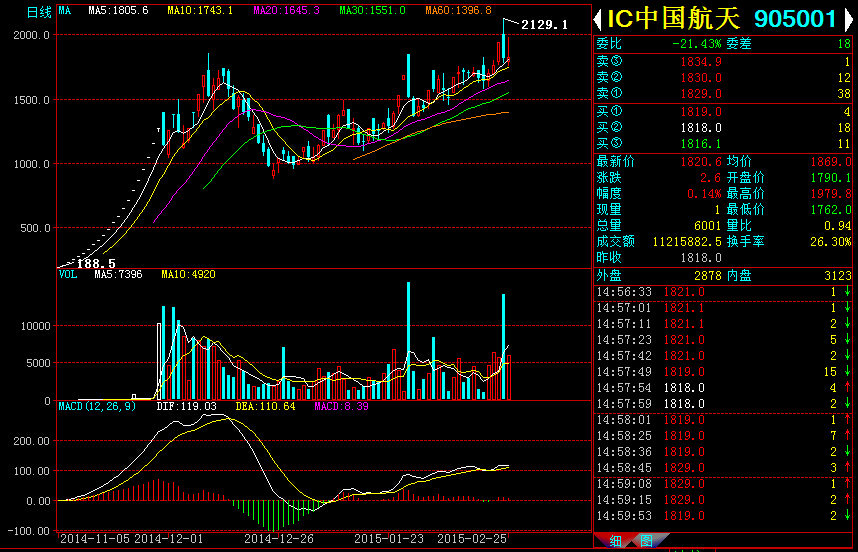The height and width of the screenshot is (552, 858).
Task: Select the 2129.1 high price marker
Action: (x=544, y=25)
